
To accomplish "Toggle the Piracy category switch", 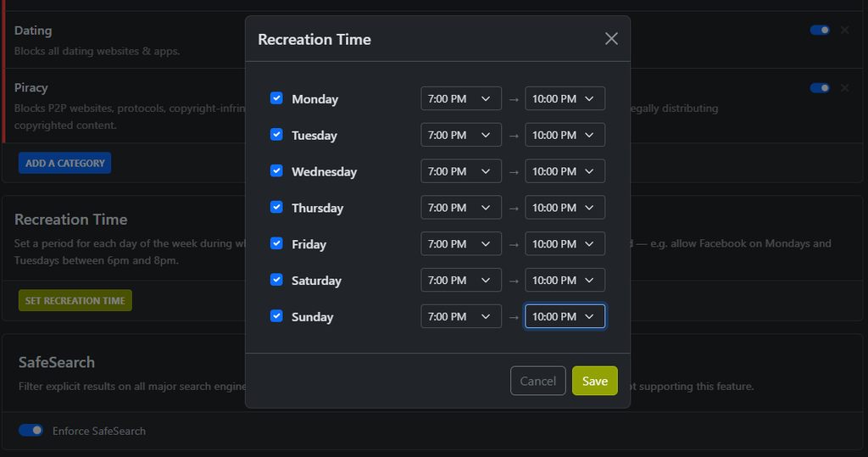I will 820,87.
